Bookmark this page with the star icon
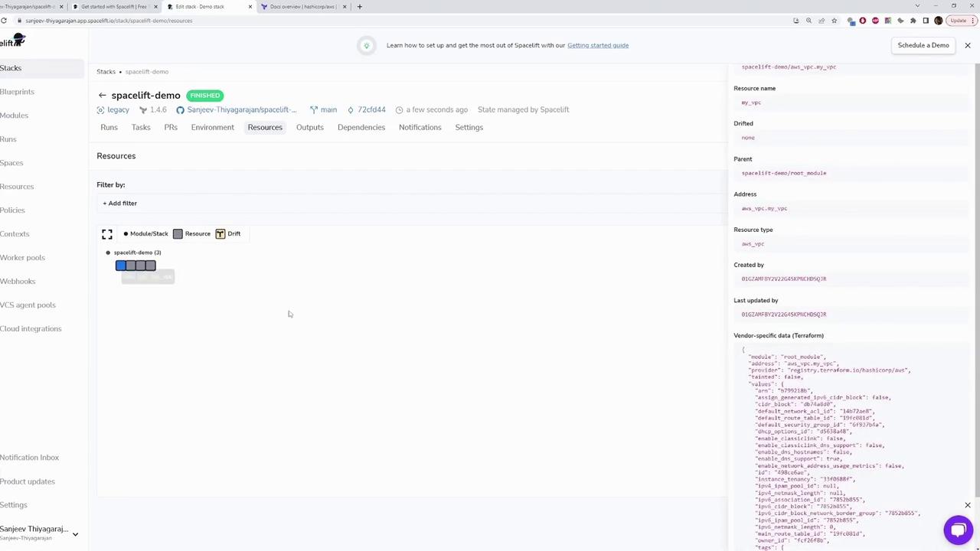The image size is (980, 551). tap(835, 21)
